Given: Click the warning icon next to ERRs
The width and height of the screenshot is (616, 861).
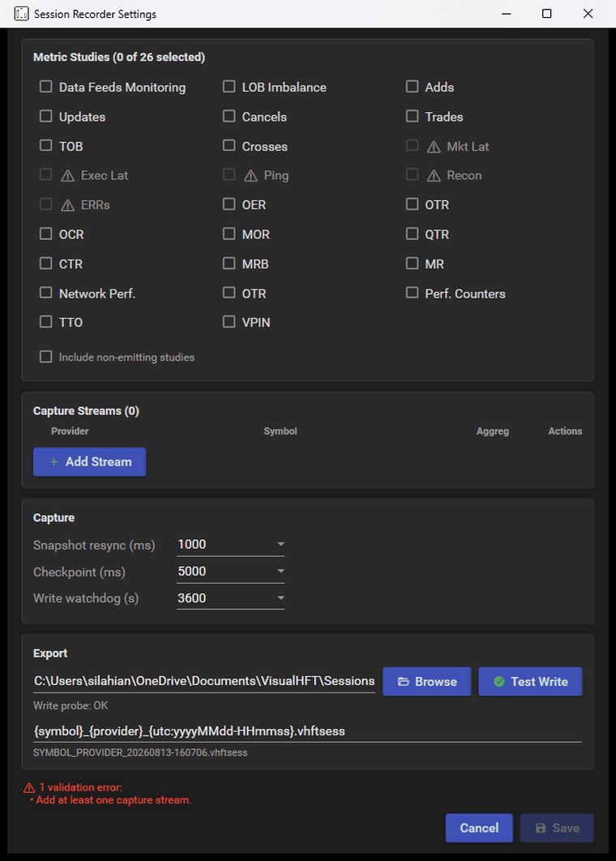Looking at the screenshot, I should (x=67, y=205).
